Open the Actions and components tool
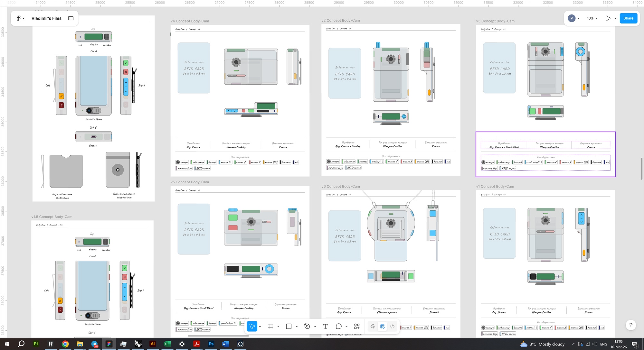644x350 pixels. click(357, 327)
